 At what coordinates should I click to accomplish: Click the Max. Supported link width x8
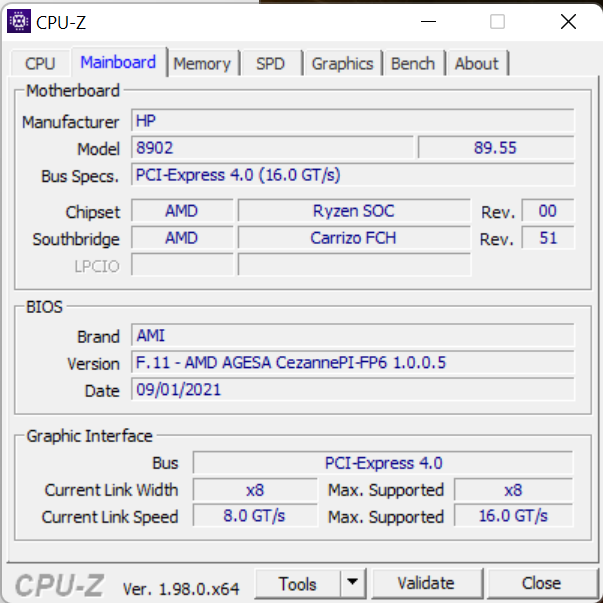pyautogui.click(x=513, y=490)
